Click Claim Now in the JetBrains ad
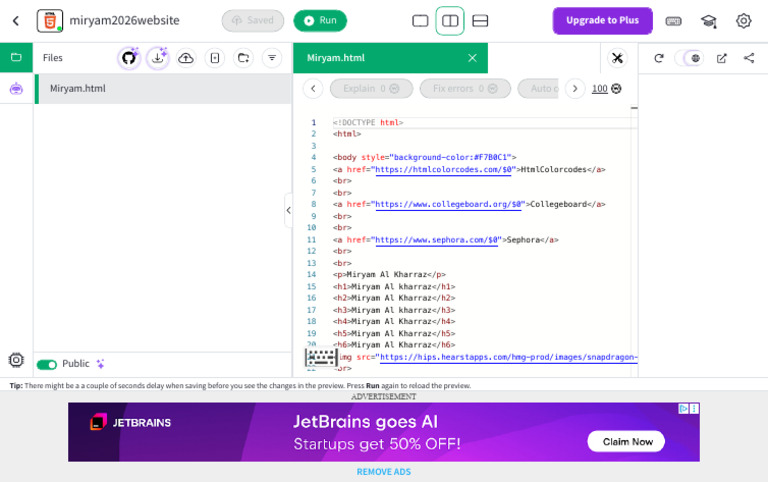This screenshot has width=768, height=482. 626,442
